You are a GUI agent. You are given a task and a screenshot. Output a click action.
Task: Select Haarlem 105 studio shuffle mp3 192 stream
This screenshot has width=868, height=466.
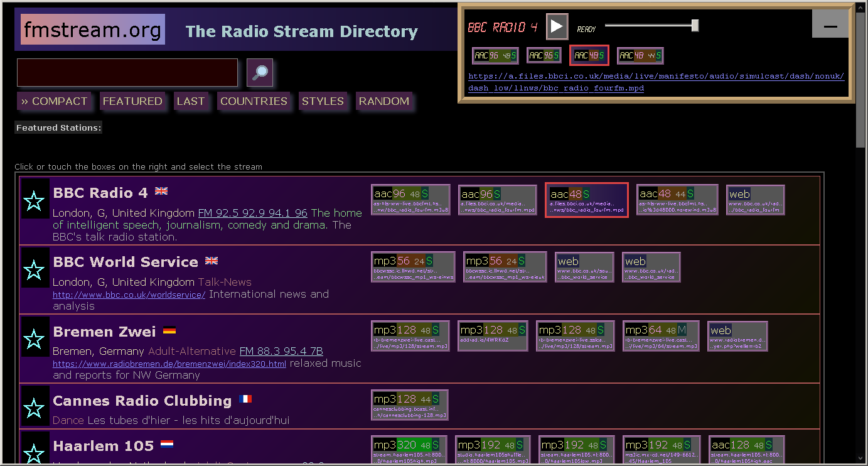click(x=493, y=450)
